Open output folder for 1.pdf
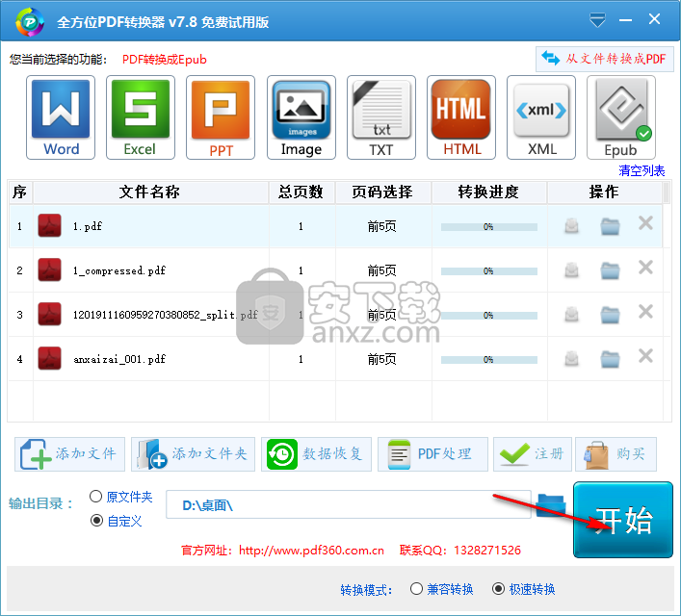Image resolution: width=681 pixels, height=616 pixels. (x=611, y=226)
